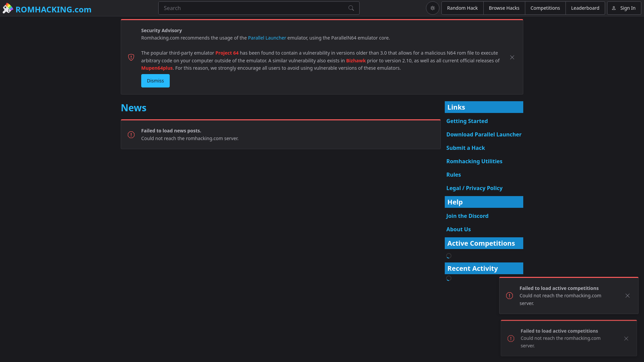The width and height of the screenshot is (644, 362).
Task: Open the Getting Started link
Action: (467, 121)
